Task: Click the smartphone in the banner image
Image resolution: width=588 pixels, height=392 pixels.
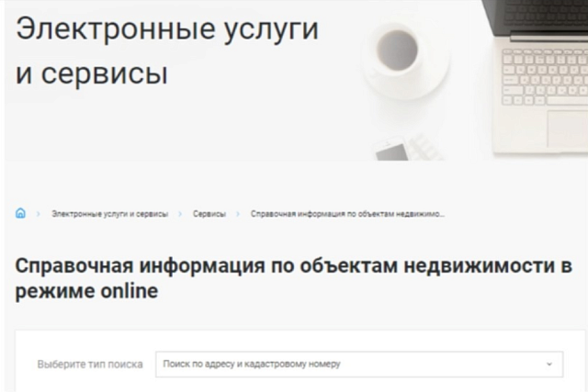Action: (392, 150)
